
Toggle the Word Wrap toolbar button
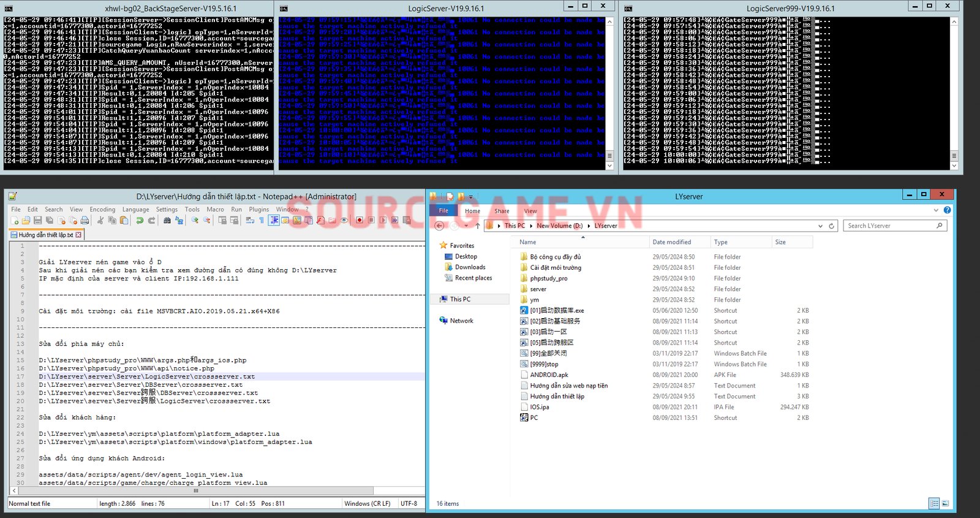click(250, 221)
